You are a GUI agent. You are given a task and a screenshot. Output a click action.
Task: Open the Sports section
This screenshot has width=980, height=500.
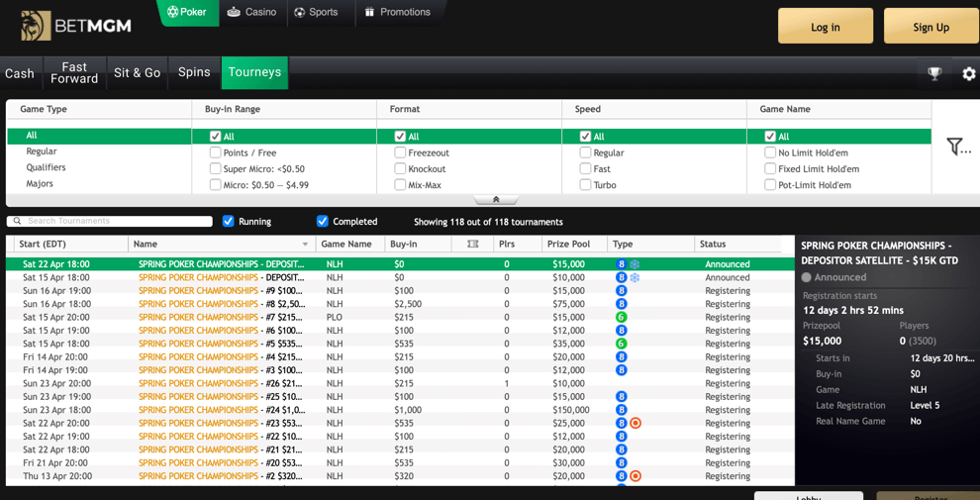(316, 12)
